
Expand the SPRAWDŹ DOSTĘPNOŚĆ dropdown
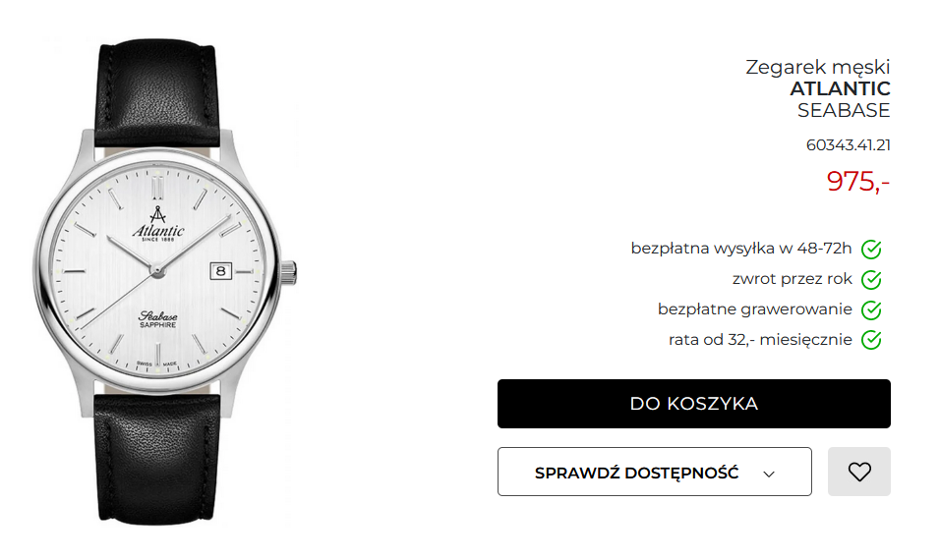[x=654, y=472]
